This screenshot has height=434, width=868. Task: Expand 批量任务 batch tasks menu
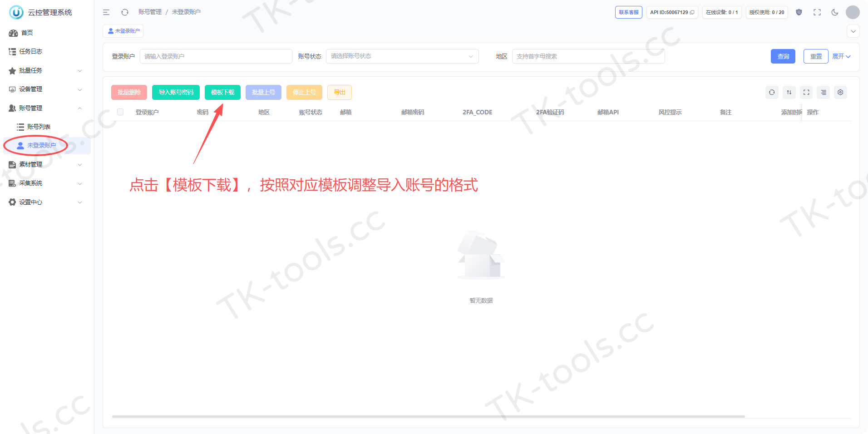47,70
